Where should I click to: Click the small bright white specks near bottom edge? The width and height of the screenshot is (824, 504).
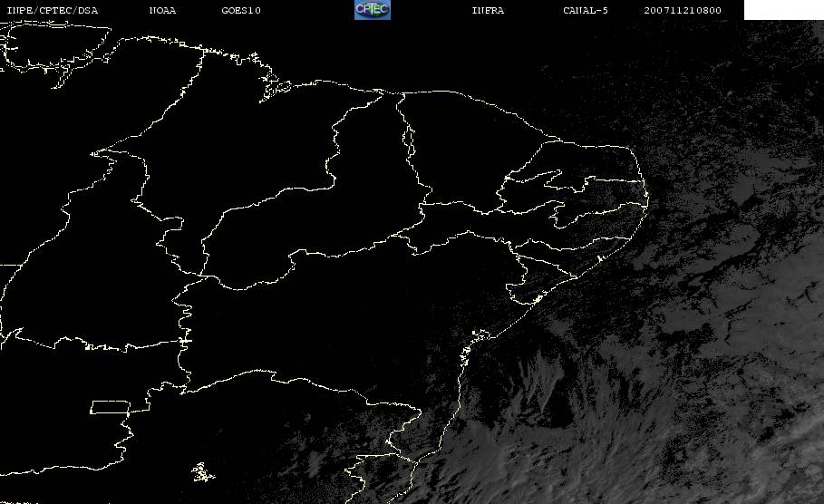click(x=201, y=471)
